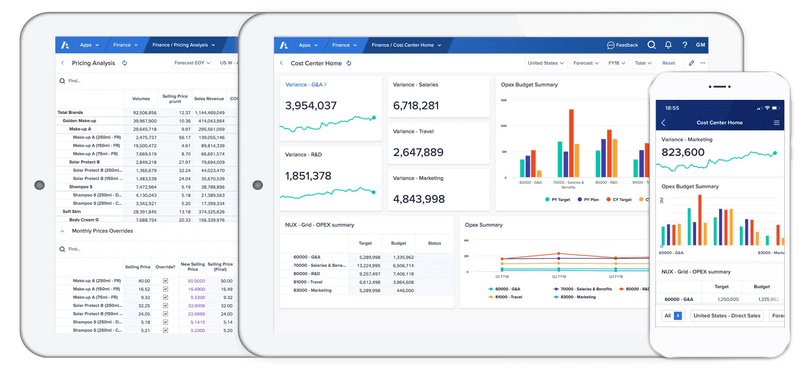
Task: Open the Total dropdown filter
Action: [643, 63]
